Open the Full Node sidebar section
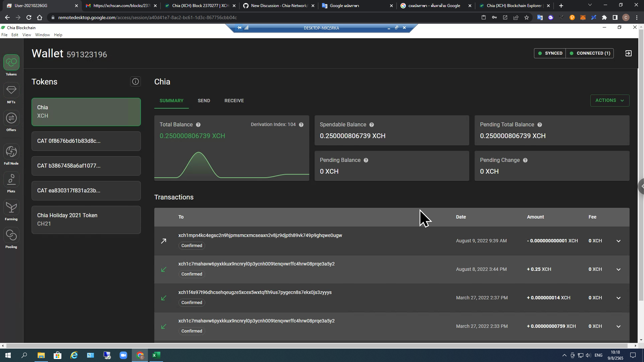644x362 pixels. [x=11, y=155]
